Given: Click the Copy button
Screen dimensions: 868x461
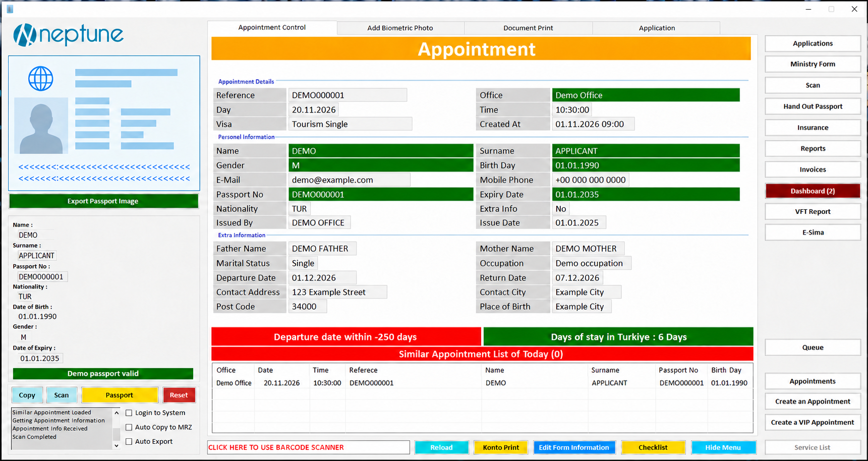Looking at the screenshot, I should click(27, 395).
